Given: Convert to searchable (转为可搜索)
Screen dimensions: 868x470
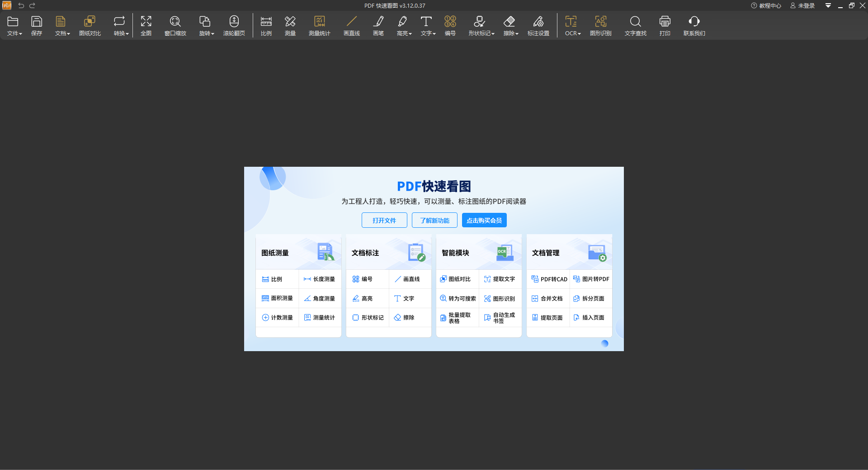Looking at the screenshot, I should tap(458, 298).
